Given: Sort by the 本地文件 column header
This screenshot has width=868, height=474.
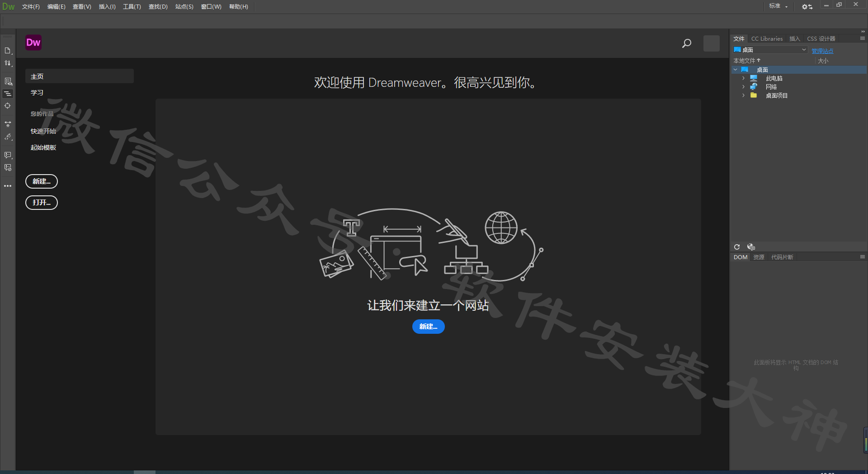Looking at the screenshot, I should 747,61.
